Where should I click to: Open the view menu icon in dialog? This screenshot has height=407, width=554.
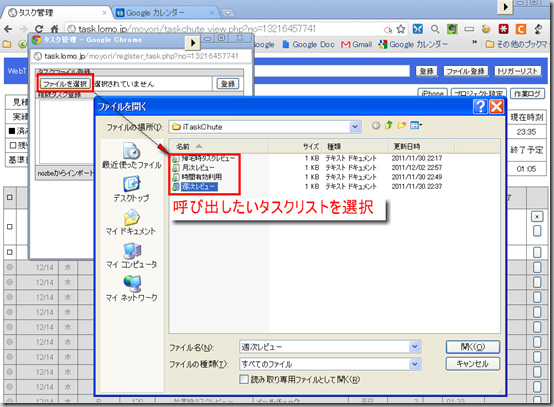click(x=416, y=125)
